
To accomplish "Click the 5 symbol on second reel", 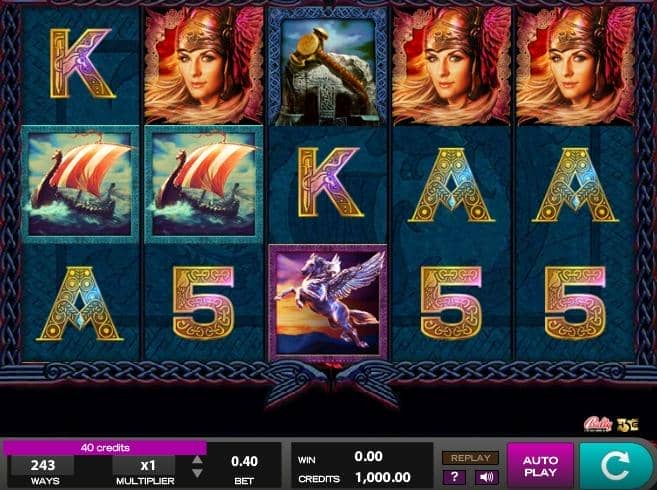I will 204,303.
